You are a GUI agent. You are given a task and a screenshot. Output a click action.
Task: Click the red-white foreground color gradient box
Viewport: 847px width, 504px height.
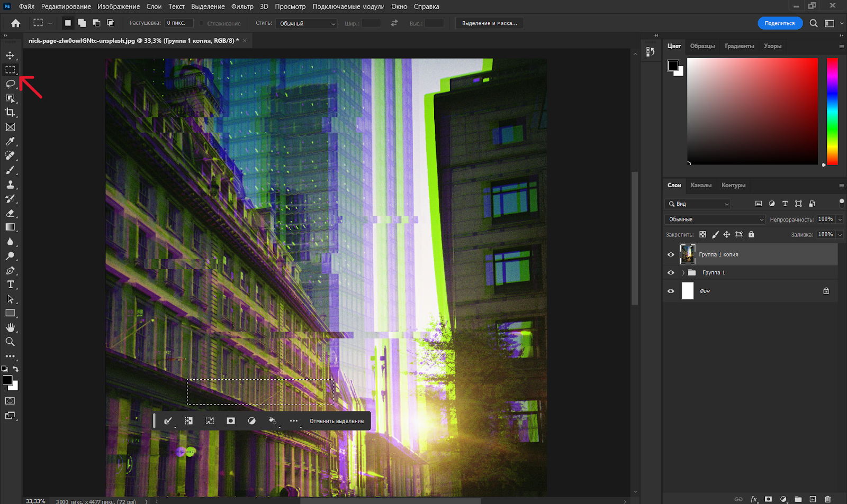pos(752,111)
